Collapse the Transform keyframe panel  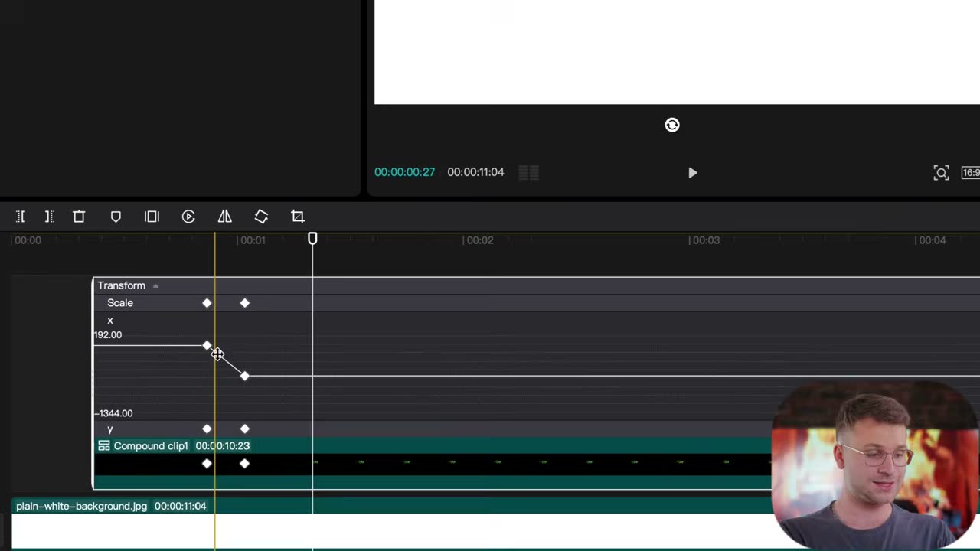[x=155, y=285]
